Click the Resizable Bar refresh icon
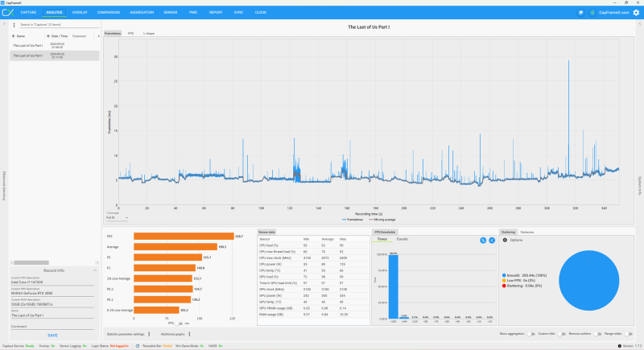The width and height of the screenshot is (644, 350). pos(138,346)
